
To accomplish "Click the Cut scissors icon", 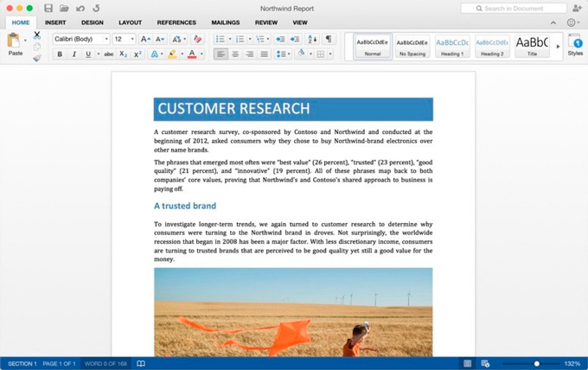I will [x=37, y=35].
